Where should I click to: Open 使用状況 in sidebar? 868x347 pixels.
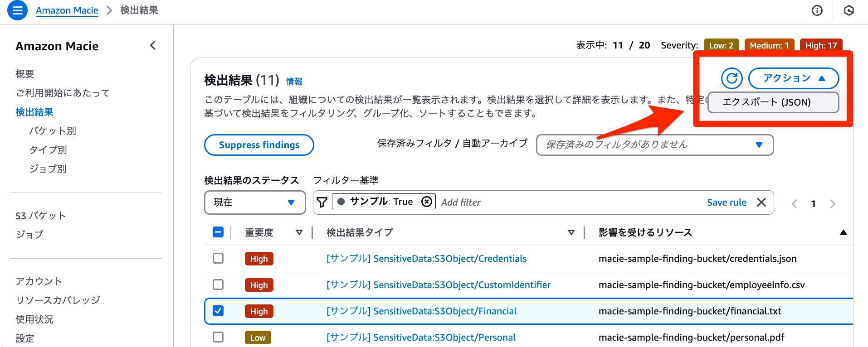pyautogui.click(x=34, y=319)
